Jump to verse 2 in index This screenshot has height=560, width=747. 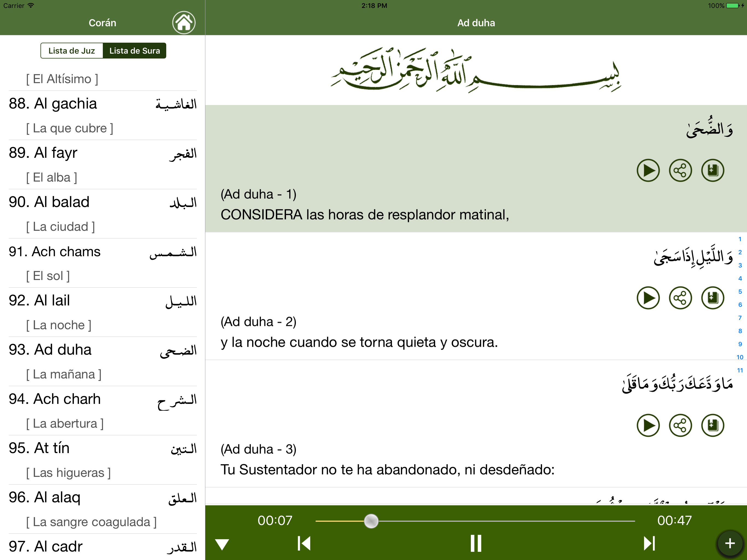click(x=740, y=252)
